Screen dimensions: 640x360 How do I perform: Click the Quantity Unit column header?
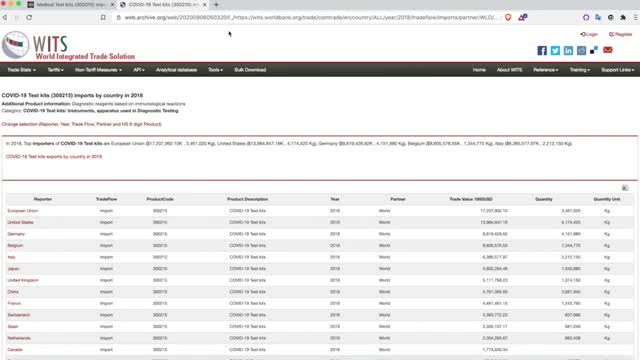click(x=607, y=199)
